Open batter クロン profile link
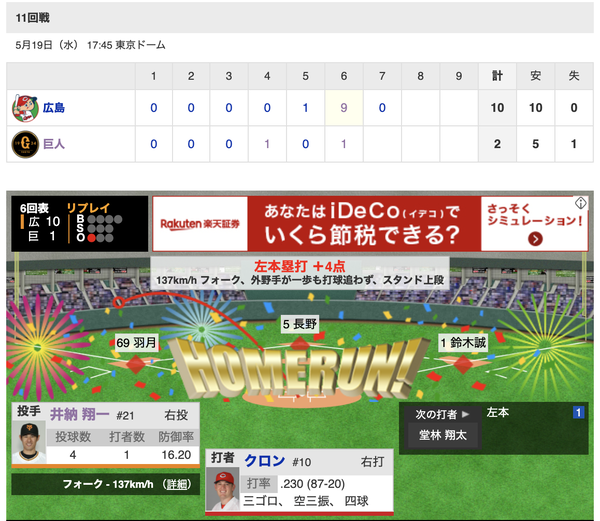Viewport: 600px width, 521px height. point(264,461)
